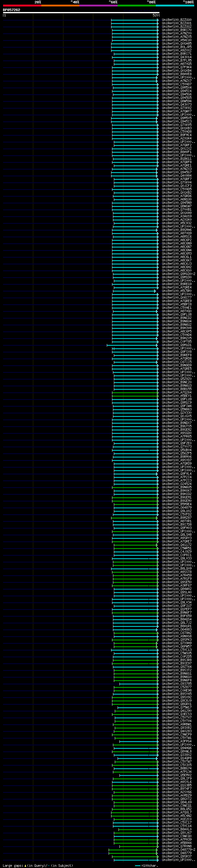The width and height of the screenshot is (197, 868).
Task: Click hit label UniRef100_Q0GA85
Action: tap(176, 43)
